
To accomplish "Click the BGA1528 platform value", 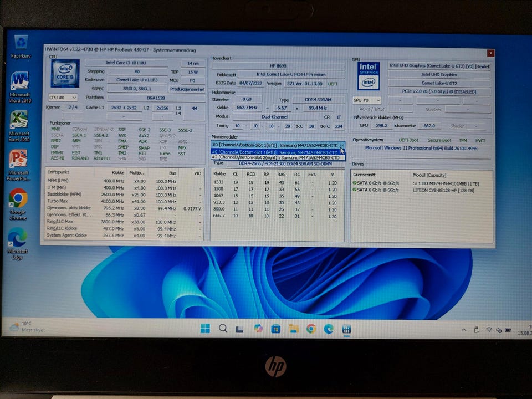I will [x=156, y=98].
